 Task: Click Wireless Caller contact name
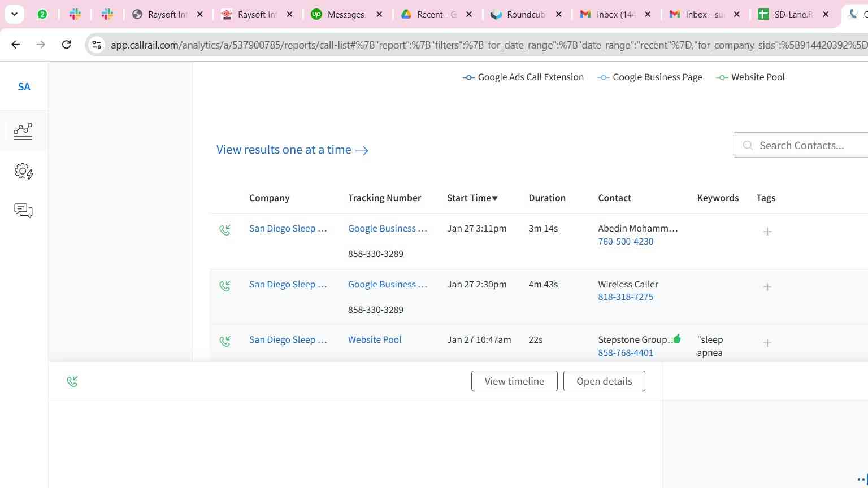[628, 285]
